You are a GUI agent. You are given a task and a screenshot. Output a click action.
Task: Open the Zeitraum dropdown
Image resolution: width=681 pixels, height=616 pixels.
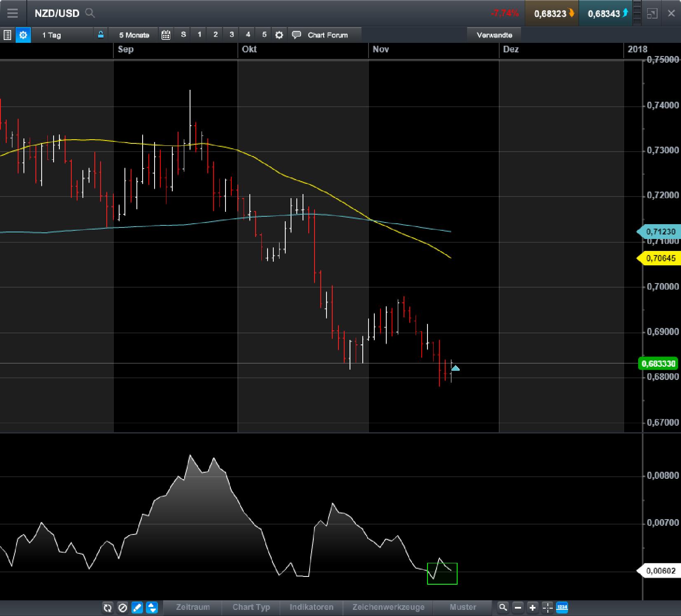(x=192, y=607)
